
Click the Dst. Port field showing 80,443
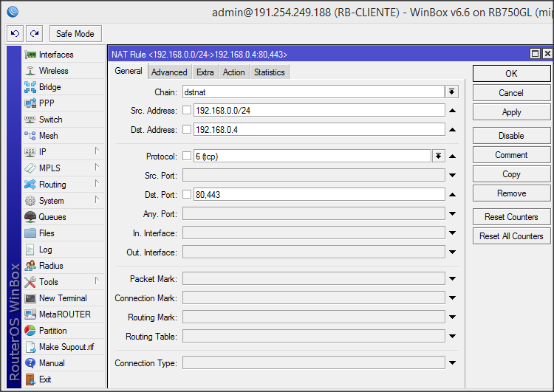[319, 195]
